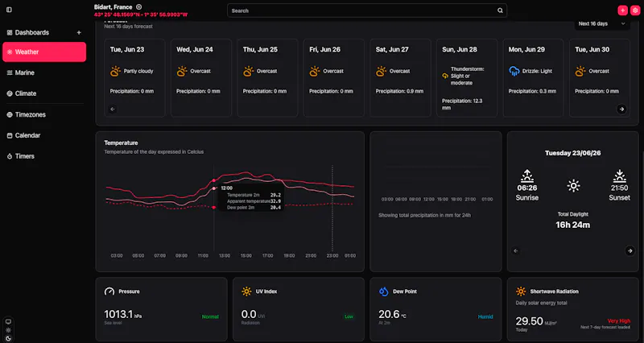
Task: Click the sunrise icon above 06:26
Action: [527, 176]
